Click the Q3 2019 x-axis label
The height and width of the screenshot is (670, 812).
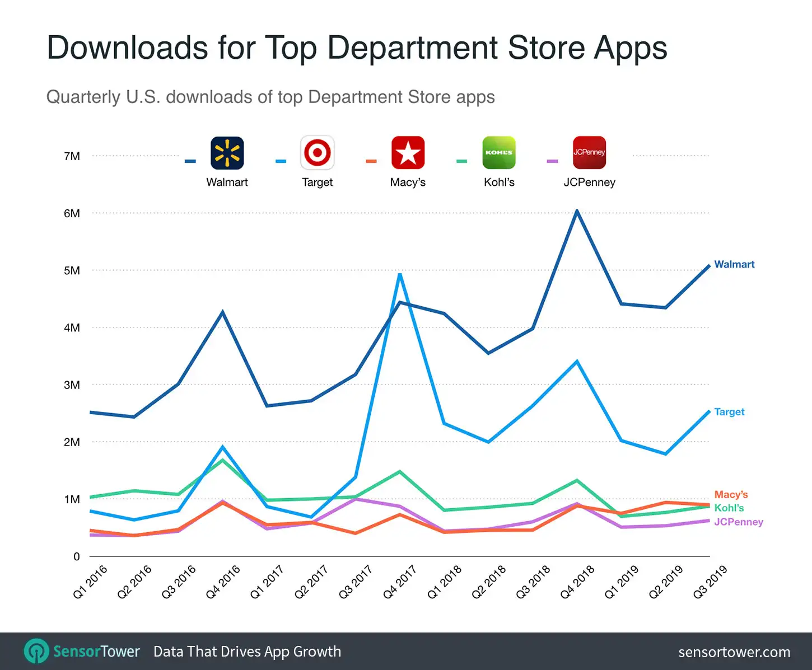coord(710,582)
